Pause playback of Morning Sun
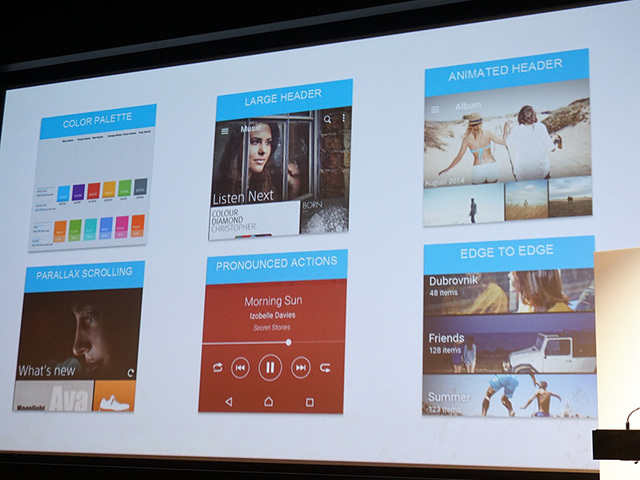This screenshot has height=480, width=640. coord(270,368)
